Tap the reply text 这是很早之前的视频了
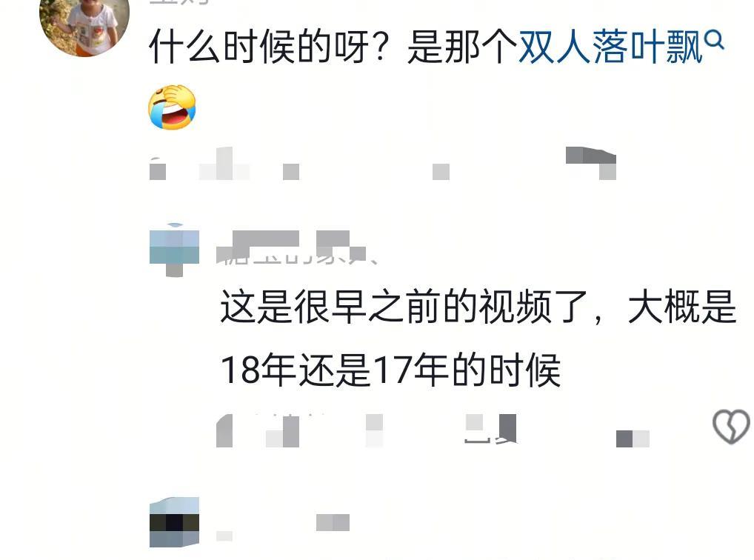This screenshot has width=754, height=560. (404, 307)
